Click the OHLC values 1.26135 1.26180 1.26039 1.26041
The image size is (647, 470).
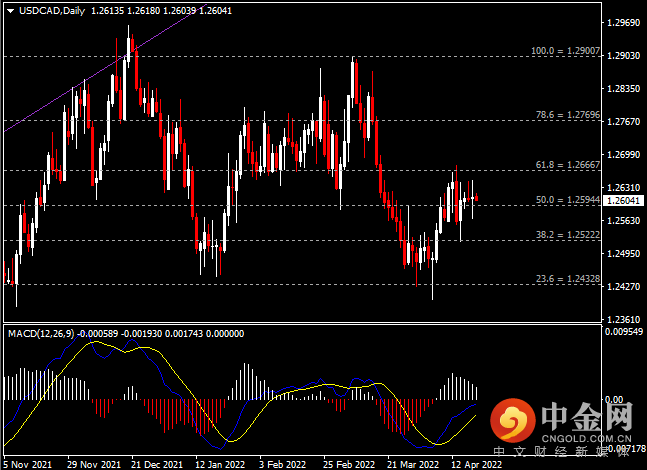point(161,11)
